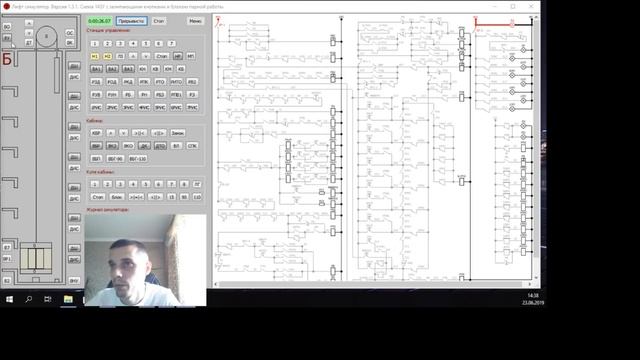Select floor 8 on Пульт кабины
640x360 pixels.
184,184
